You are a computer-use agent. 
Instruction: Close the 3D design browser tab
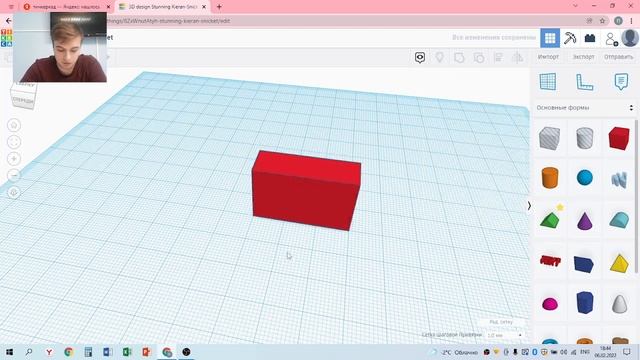pyautogui.click(x=204, y=7)
